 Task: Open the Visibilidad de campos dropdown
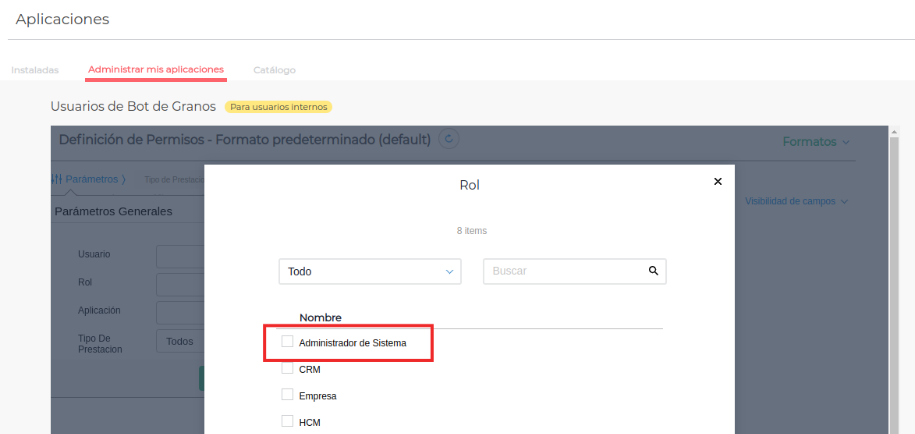(x=796, y=201)
